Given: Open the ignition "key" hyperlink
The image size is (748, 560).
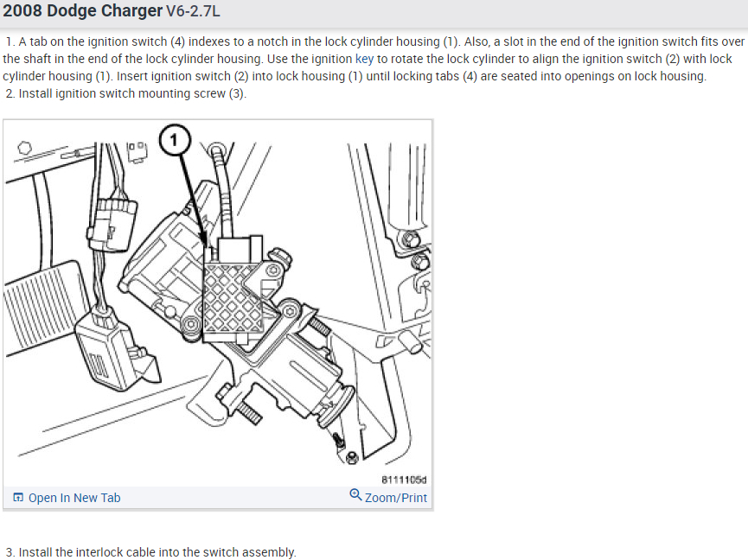Looking at the screenshot, I should coord(364,59).
